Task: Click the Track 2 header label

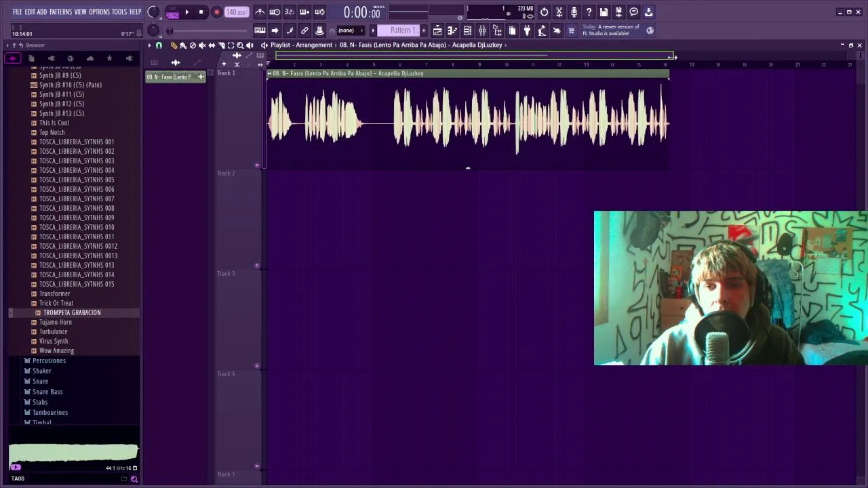Action: (226, 174)
